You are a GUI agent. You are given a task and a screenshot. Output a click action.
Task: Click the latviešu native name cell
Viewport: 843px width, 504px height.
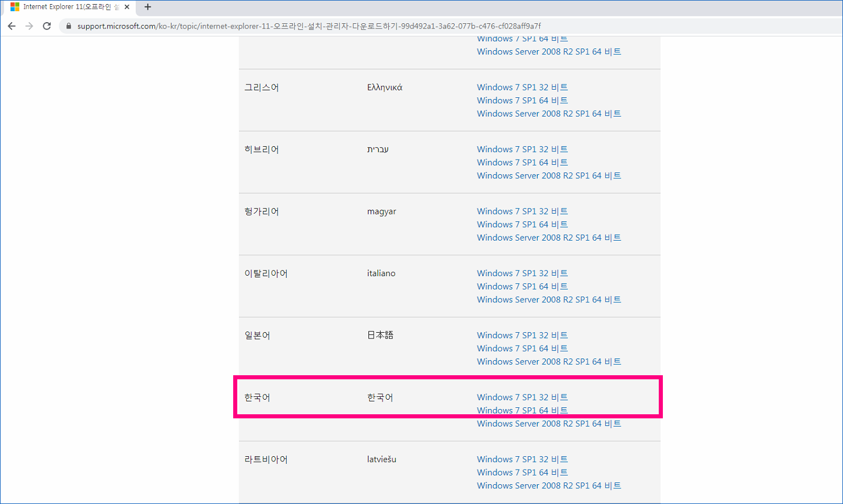click(382, 460)
